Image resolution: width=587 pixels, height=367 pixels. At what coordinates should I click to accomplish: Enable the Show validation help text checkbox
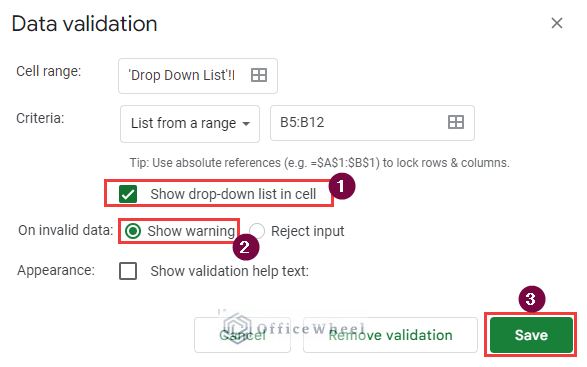pos(128,271)
